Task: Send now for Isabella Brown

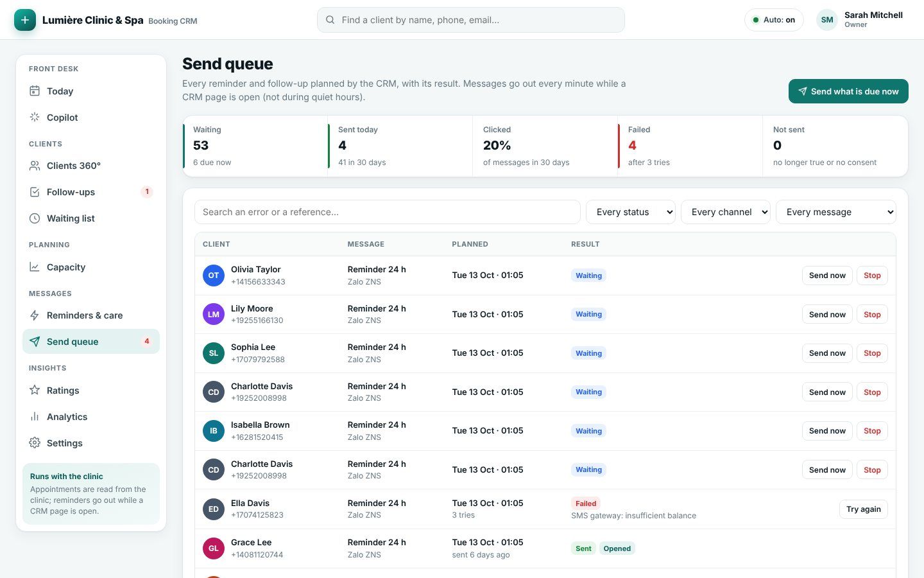Action: (x=827, y=431)
